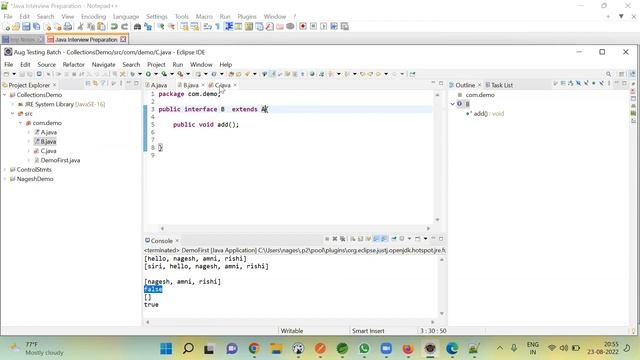
Task: Close the C.java editor tab
Action: pyautogui.click(x=235, y=85)
